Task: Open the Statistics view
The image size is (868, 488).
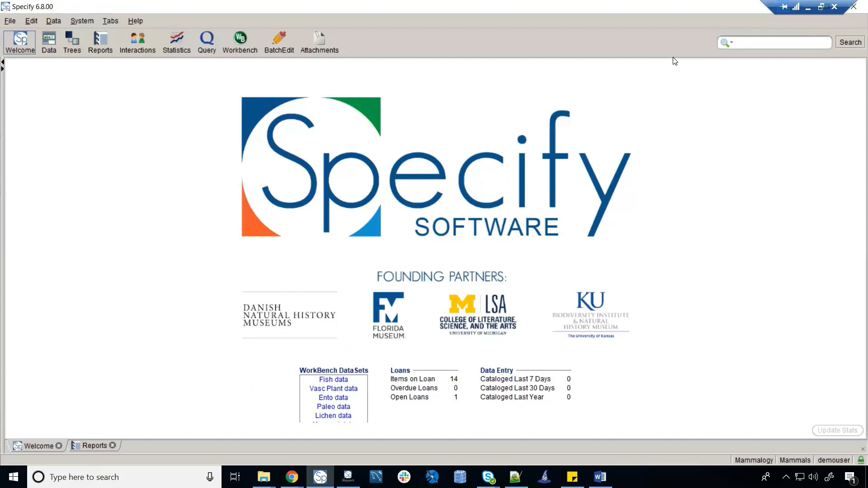Action: 176,42
